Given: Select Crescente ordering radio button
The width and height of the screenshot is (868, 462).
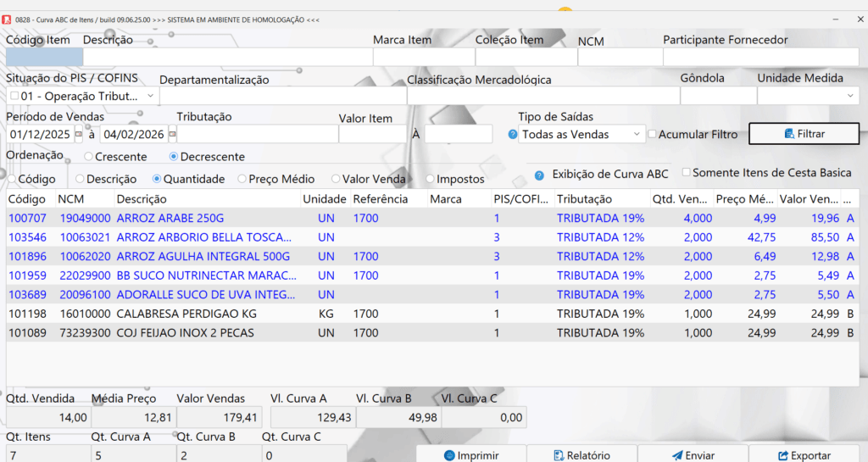Looking at the screenshot, I should pos(88,157).
